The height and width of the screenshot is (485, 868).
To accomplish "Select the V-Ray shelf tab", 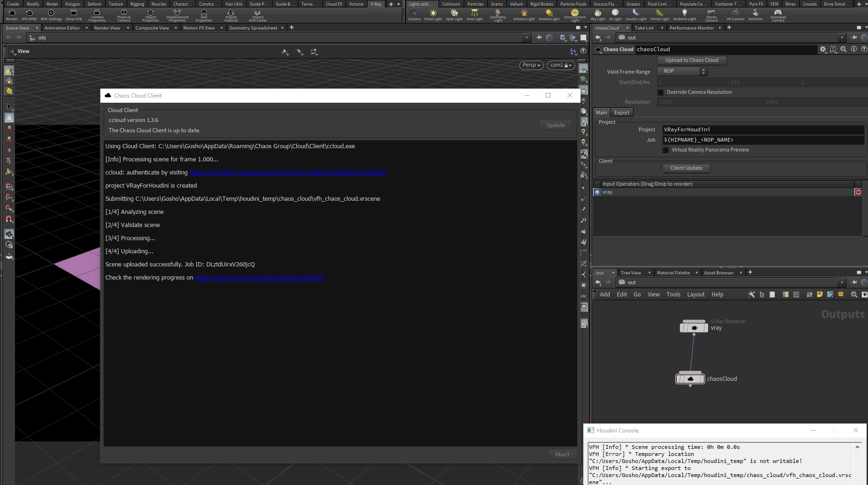I will [376, 4].
